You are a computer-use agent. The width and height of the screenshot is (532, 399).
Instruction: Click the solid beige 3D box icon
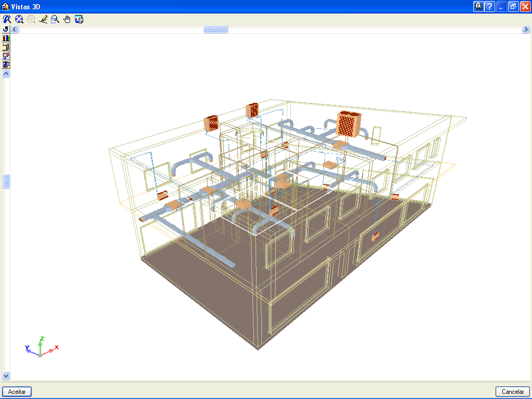6,47
